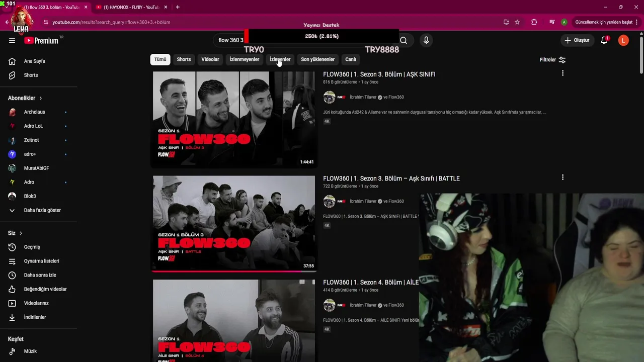
Task: Open the browser profile avatar
Action: tap(564, 22)
